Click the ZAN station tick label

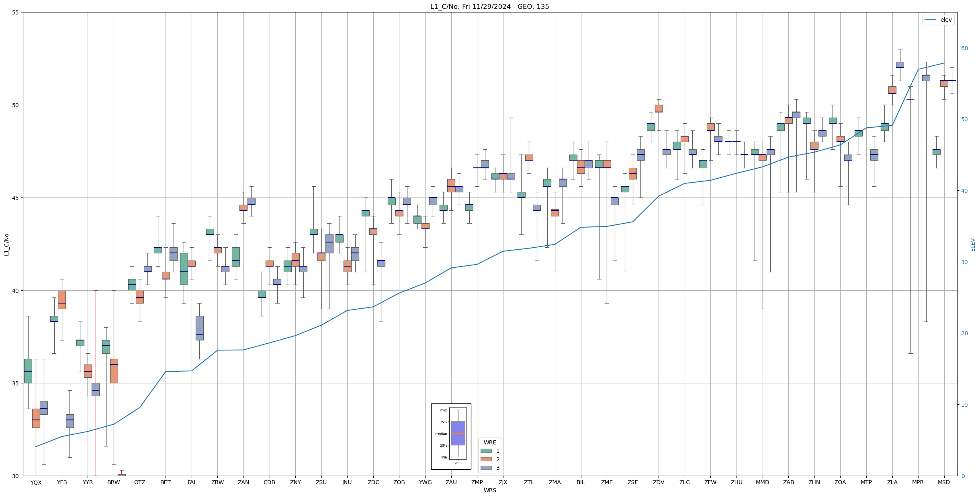point(243,483)
